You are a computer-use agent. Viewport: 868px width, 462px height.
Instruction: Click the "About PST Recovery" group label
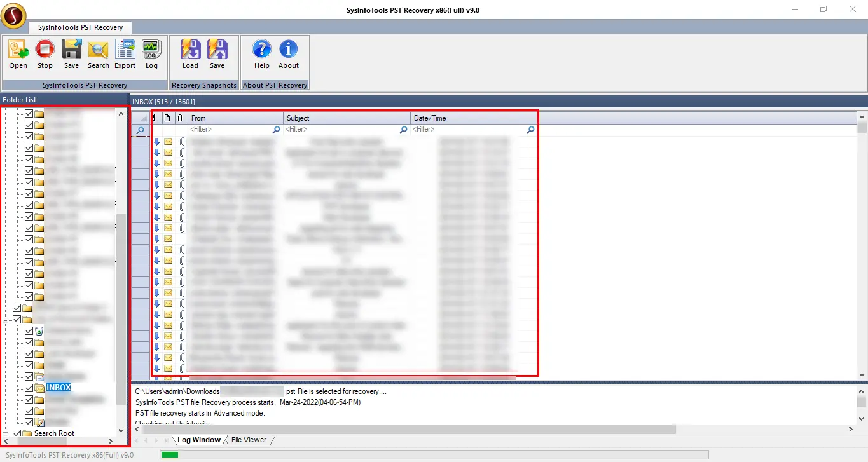pyautogui.click(x=275, y=85)
